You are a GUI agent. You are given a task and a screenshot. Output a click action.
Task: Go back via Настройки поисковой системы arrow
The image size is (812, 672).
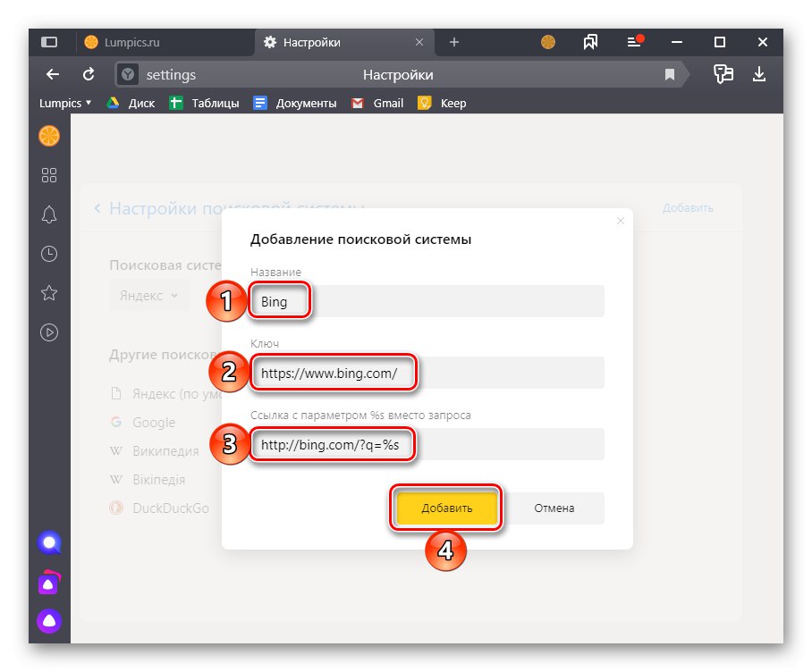[x=97, y=208]
